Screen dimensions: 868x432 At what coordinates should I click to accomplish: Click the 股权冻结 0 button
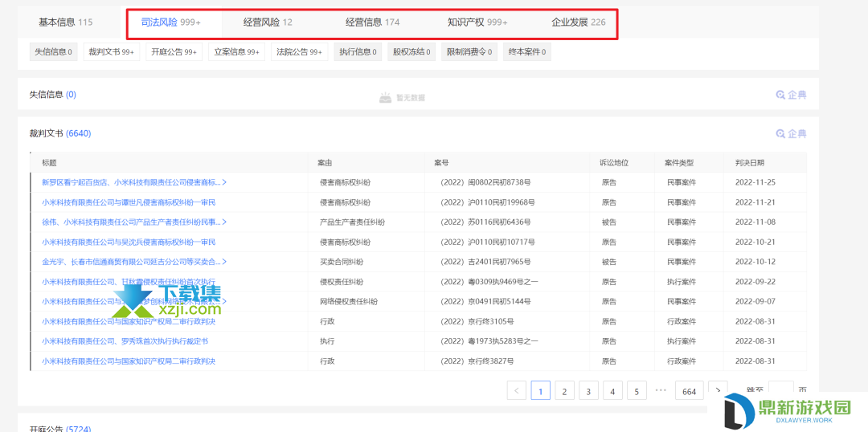pyautogui.click(x=411, y=52)
